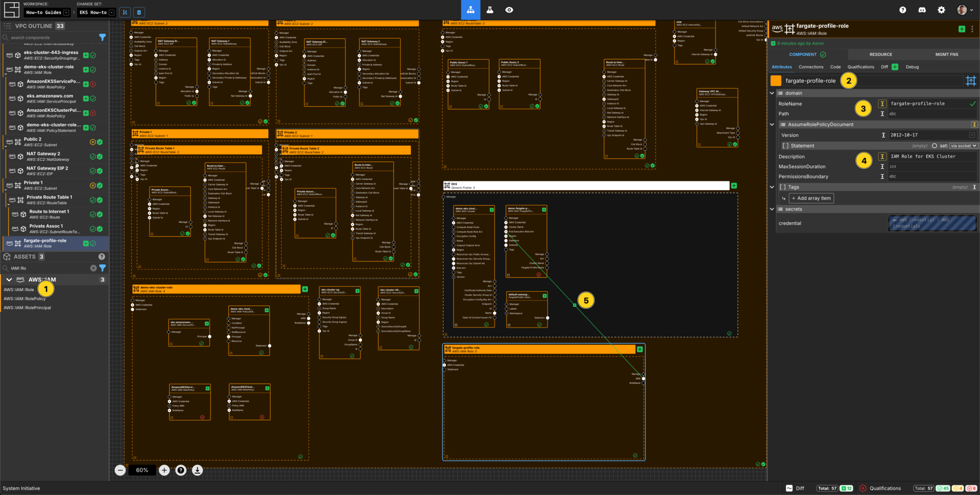Open the Discord community link
Image resolution: width=980 pixels, height=495 pixels.
pos(922,10)
